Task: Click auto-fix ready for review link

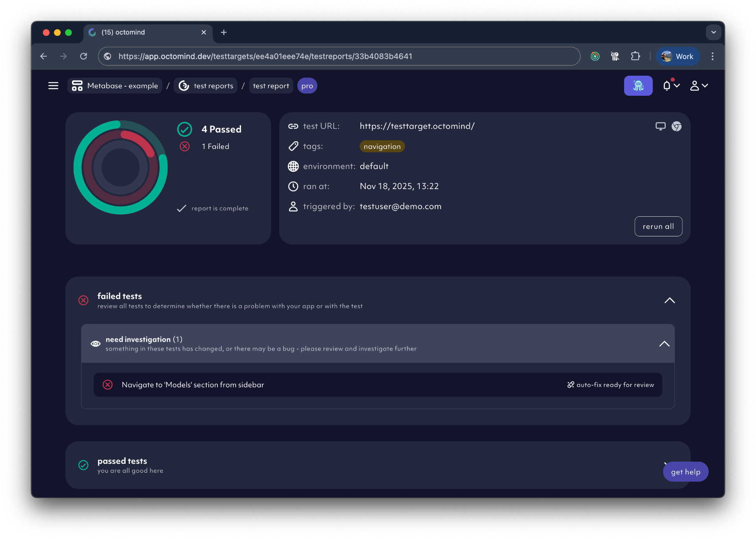Action: 610,385
